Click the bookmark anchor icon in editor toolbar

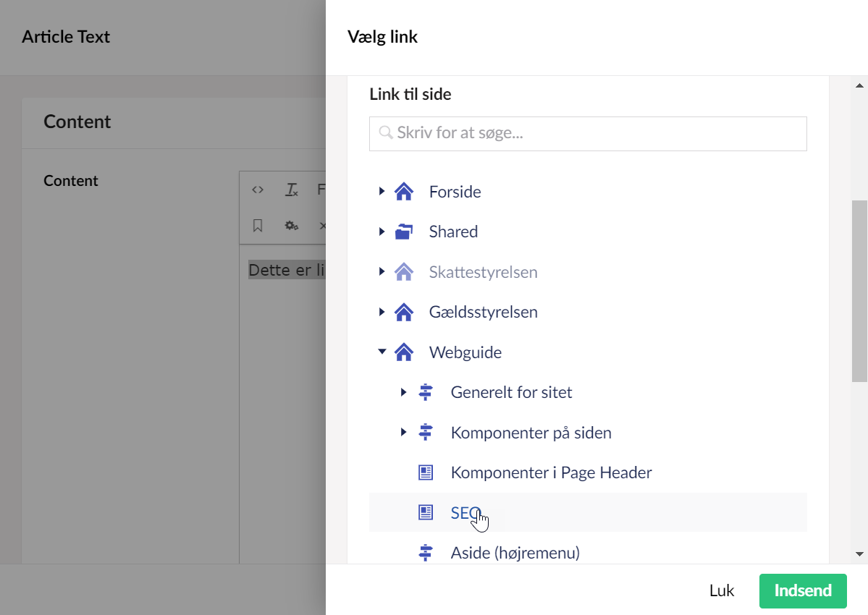click(x=258, y=226)
